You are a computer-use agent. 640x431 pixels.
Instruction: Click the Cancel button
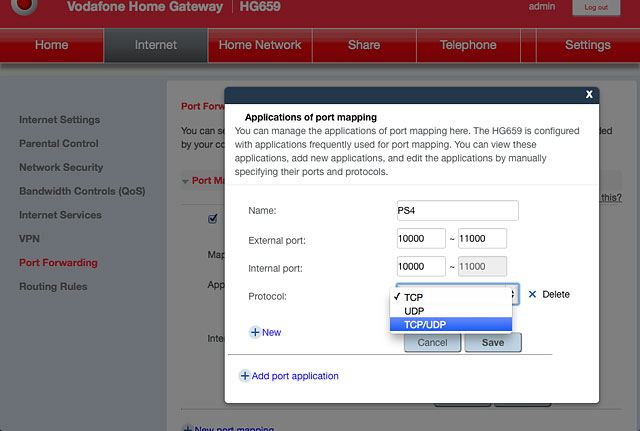tap(432, 342)
